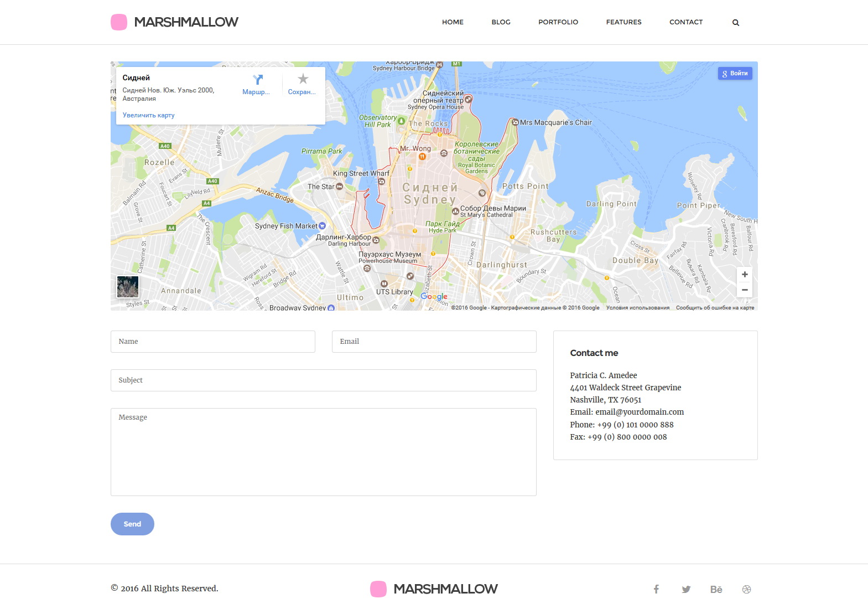This screenshot has width=868, height=614.
Task: Focus the Subject input field
Action: point(324,380)
